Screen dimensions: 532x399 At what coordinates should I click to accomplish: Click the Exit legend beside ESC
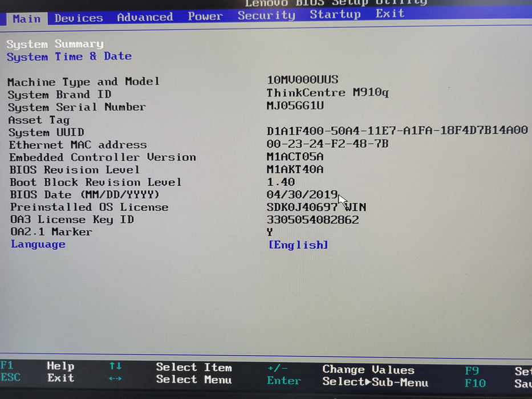61,378
